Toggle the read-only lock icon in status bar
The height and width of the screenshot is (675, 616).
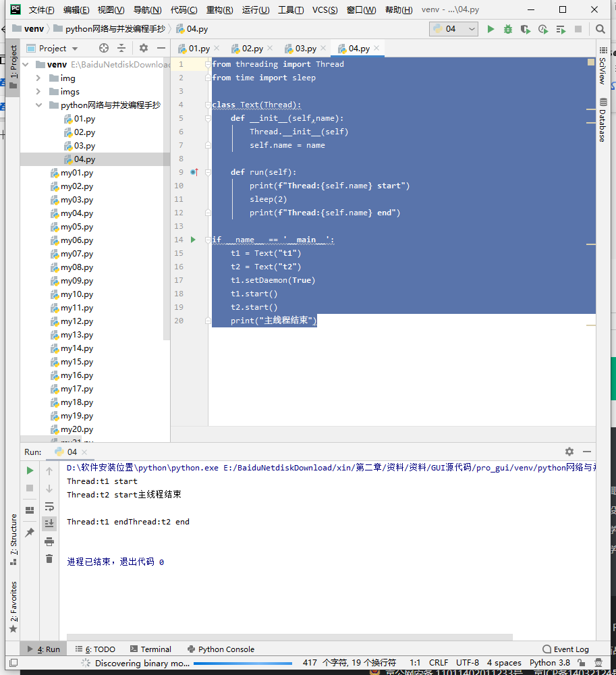click(x=581, y=663)
